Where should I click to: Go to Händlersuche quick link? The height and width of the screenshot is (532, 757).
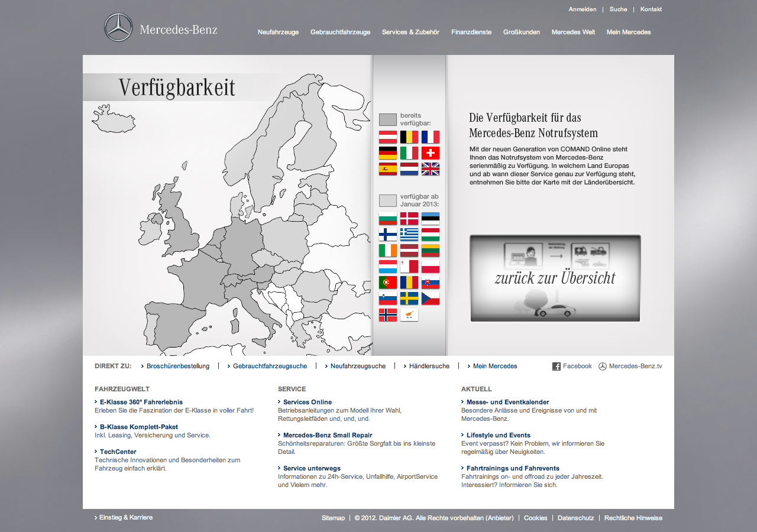[x=429, y=366]
